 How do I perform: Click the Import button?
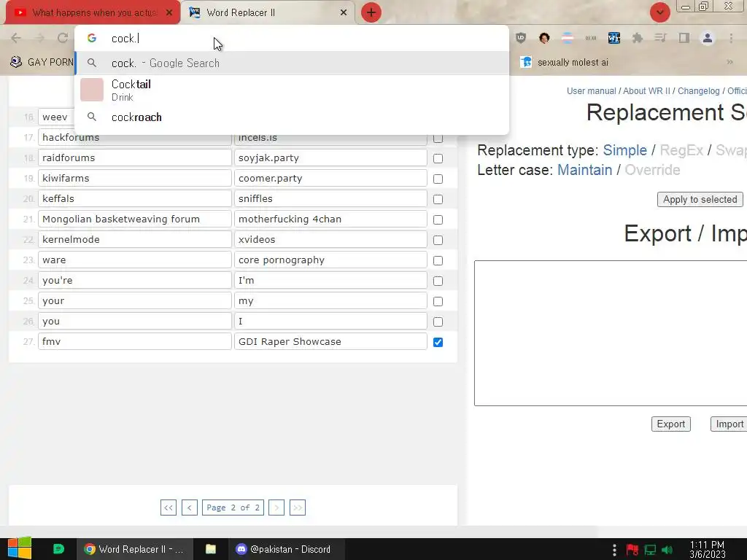[729, 424]
